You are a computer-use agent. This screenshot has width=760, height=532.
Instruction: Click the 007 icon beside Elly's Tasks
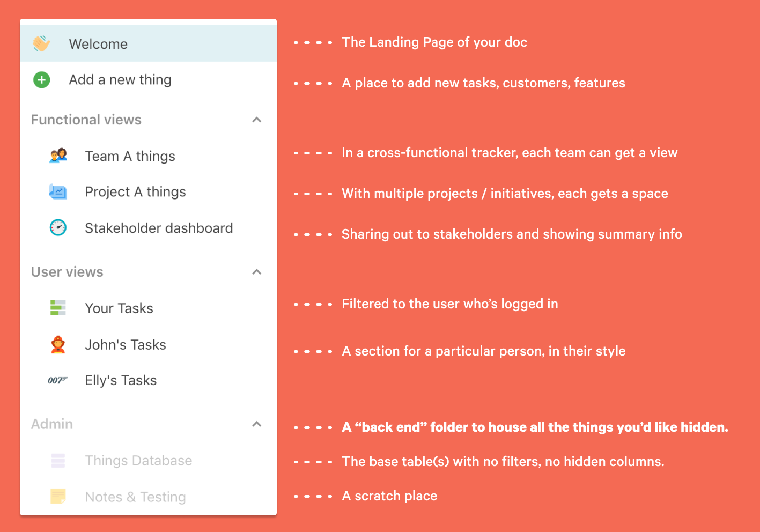tap(58, 380)
